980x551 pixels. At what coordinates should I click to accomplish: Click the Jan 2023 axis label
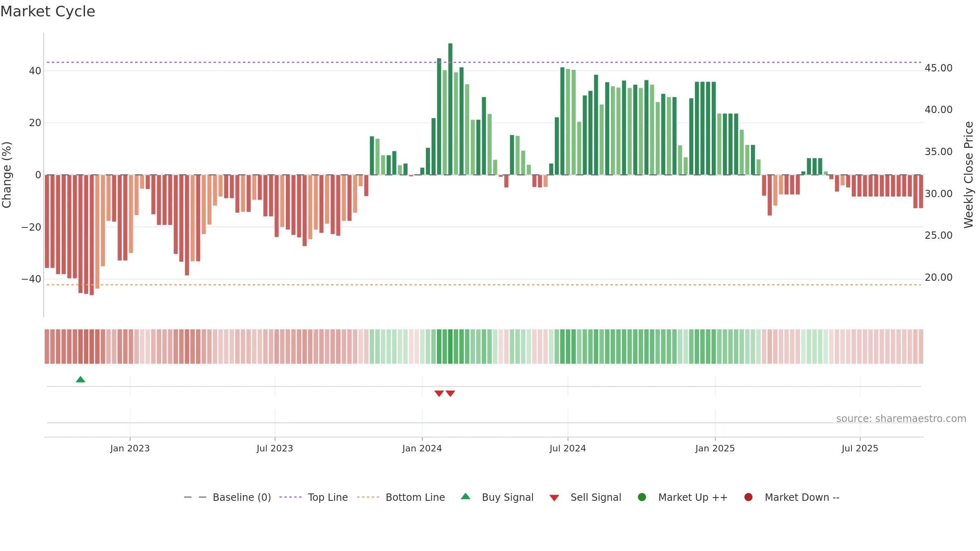pos(130,448)
